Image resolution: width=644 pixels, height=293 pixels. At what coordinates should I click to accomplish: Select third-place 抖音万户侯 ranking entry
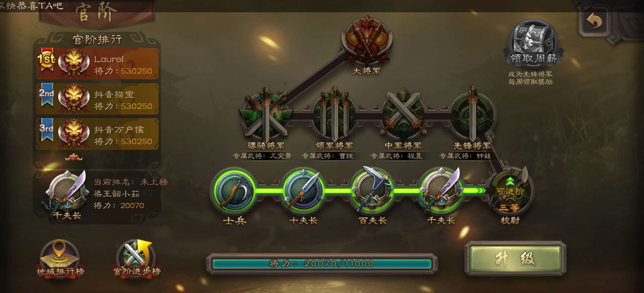pos(98,134)
